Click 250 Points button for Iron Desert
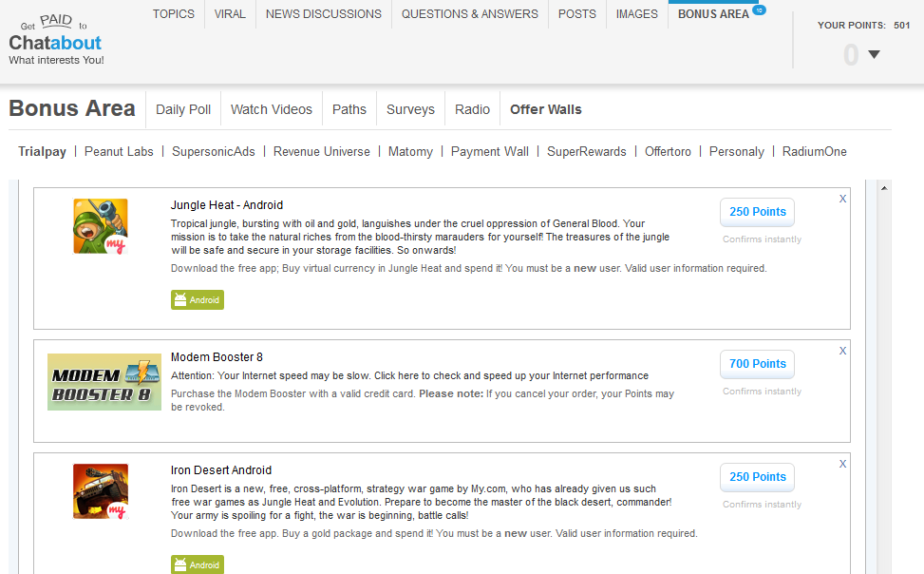This screenshot has height=574, width=924. 757,477
